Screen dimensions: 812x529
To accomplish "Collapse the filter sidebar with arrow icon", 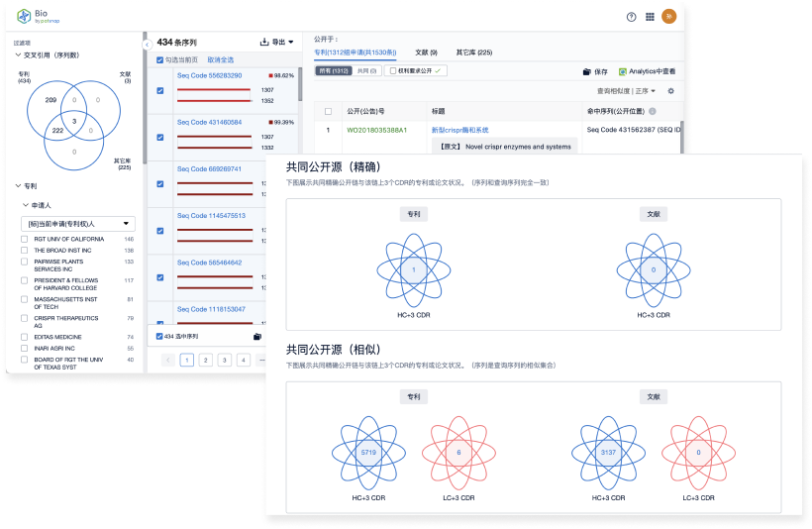I will click(147, 45).
